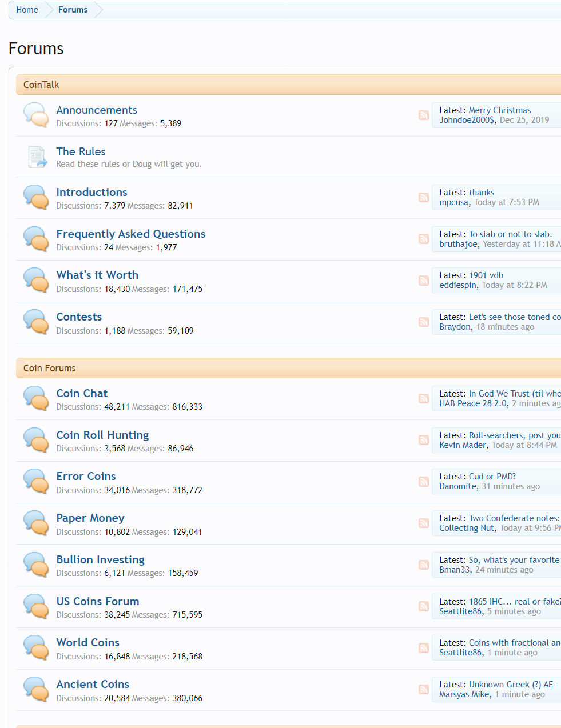
Task: Open the Contests forum
Action: [79, 317]
